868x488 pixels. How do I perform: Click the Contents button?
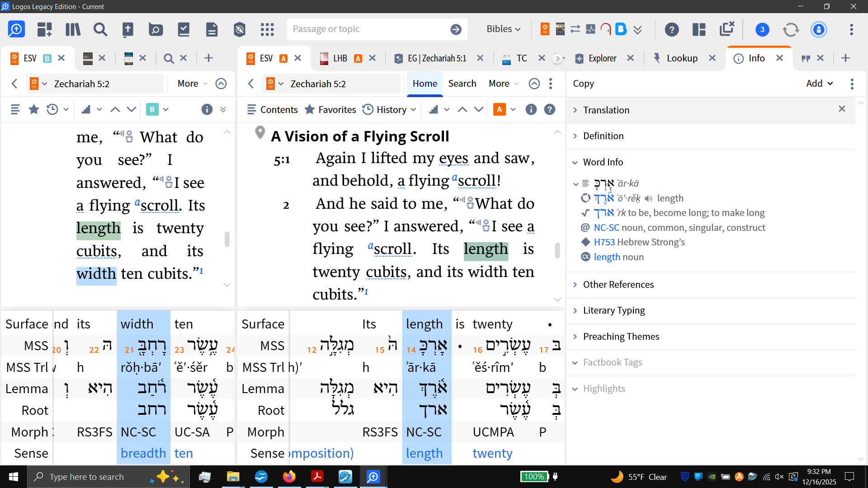coord(273,109)
